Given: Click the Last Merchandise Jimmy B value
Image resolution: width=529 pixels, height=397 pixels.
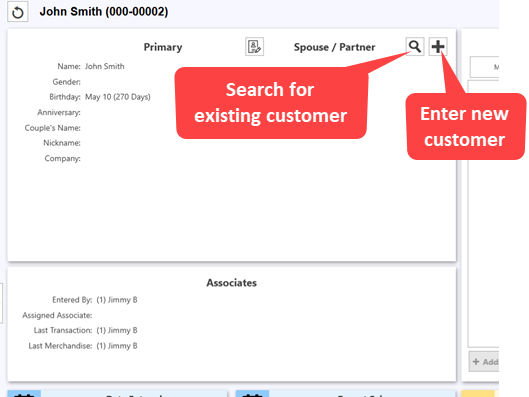Looking at the screenshot, I should click(117, 346).
